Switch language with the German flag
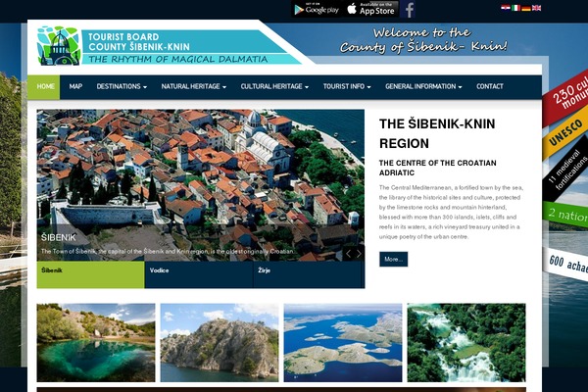The image size is (588, 392). coord(526,8)
